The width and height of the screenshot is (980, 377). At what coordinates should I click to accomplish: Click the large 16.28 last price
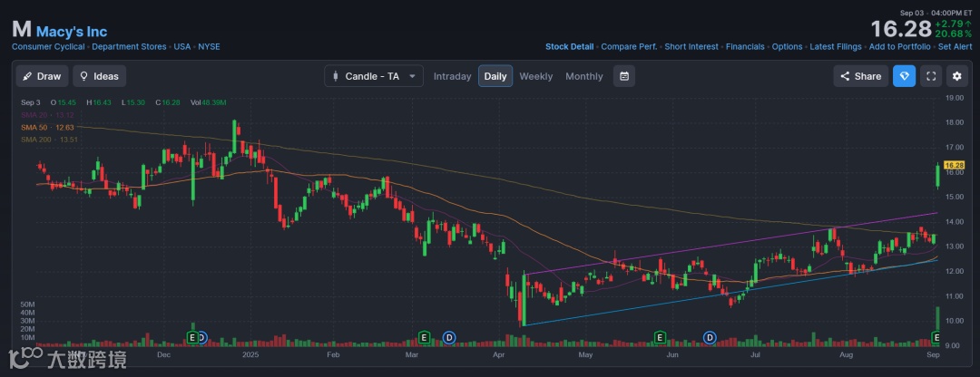point(901,29)
